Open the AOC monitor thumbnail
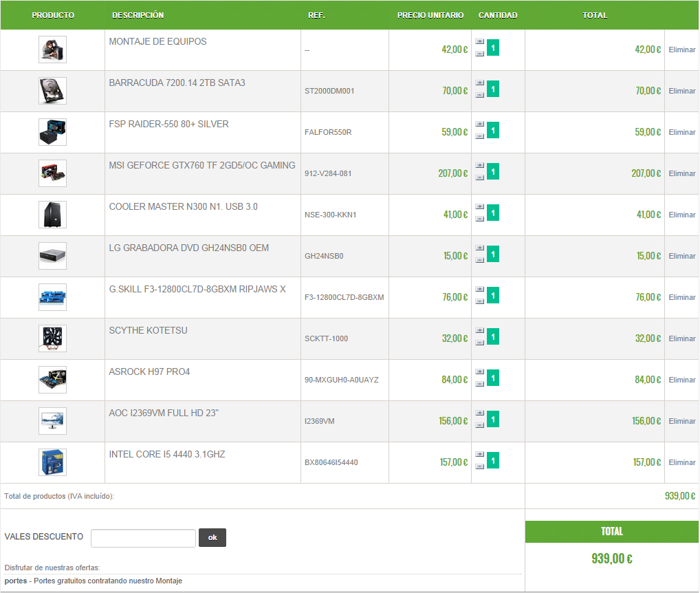This screenshot has height=593, width=700. point(53,421)
